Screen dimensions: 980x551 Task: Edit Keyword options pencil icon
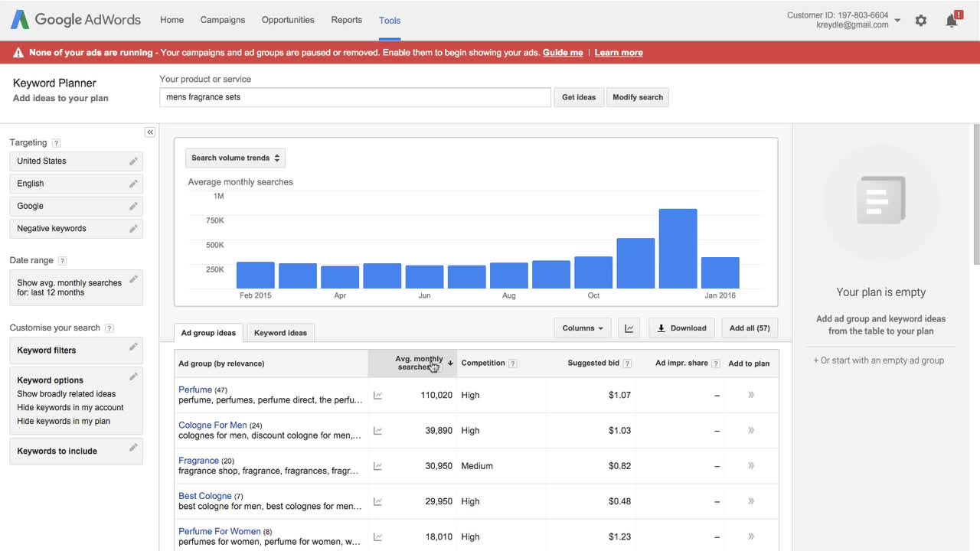point(133,377)
